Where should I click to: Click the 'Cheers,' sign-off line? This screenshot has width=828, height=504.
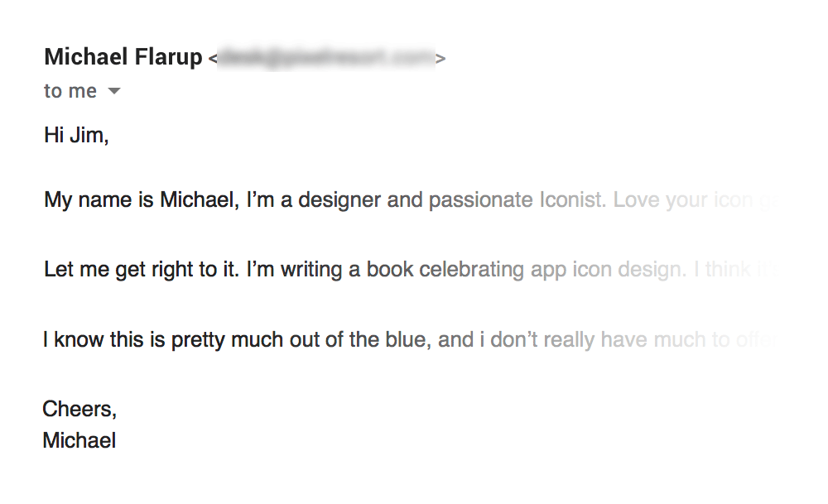coord(79,409)
